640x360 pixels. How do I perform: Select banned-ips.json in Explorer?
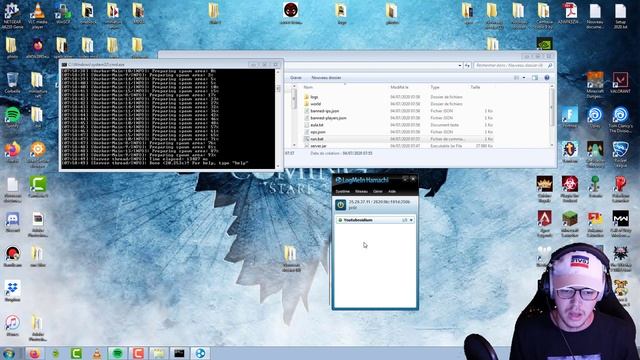[x=324, y=111]
